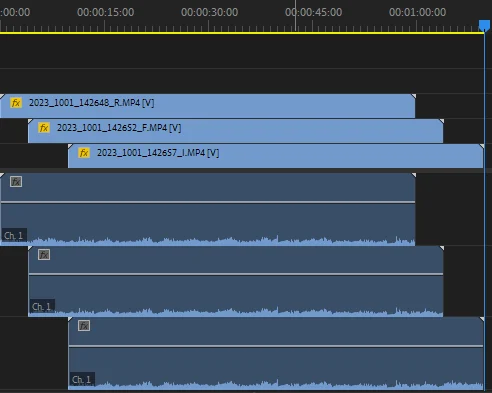Click the volume rubber band on the middle audio clip
The height and width of the screenshot is (393, 492).
coord(236,274)
